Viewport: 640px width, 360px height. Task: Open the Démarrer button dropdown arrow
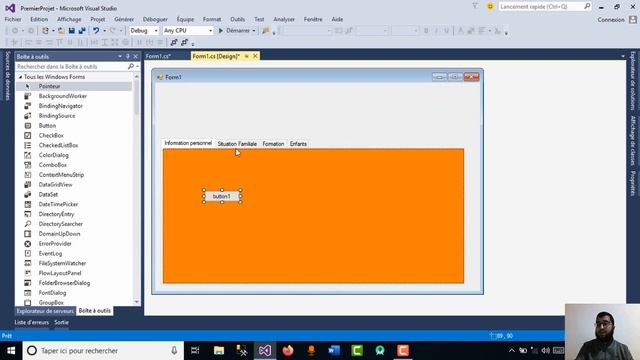point(253,31)
